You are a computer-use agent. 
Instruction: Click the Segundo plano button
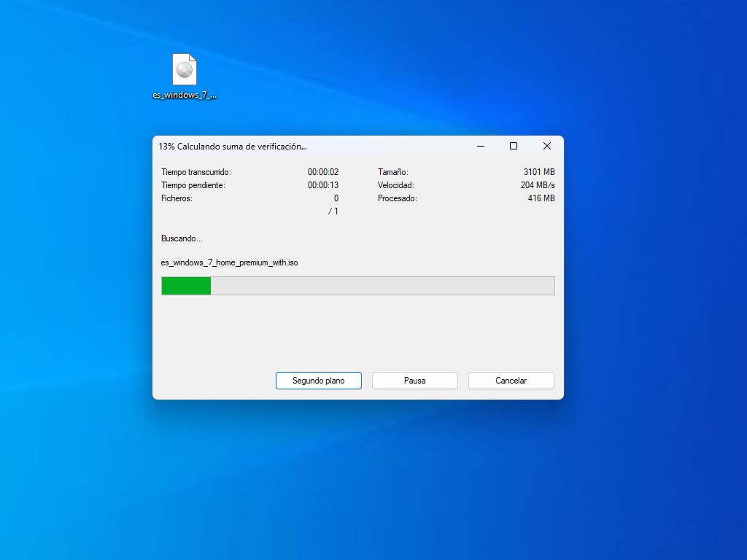(319, 381)
